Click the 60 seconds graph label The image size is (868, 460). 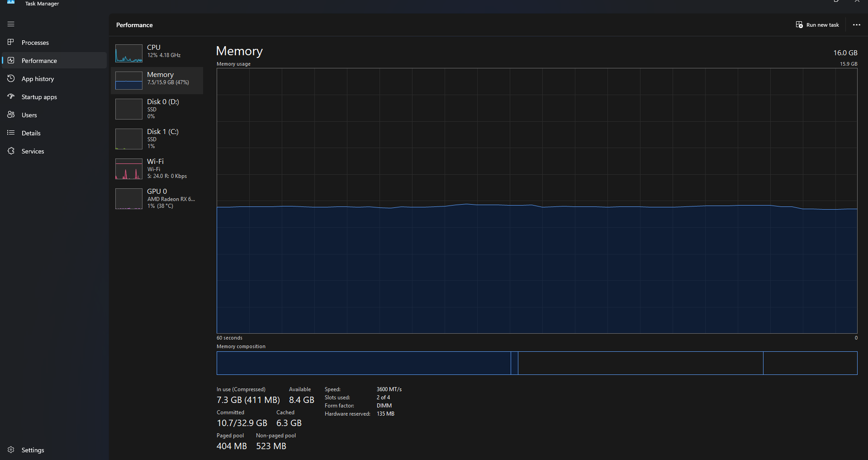click(x=229, y=338)
